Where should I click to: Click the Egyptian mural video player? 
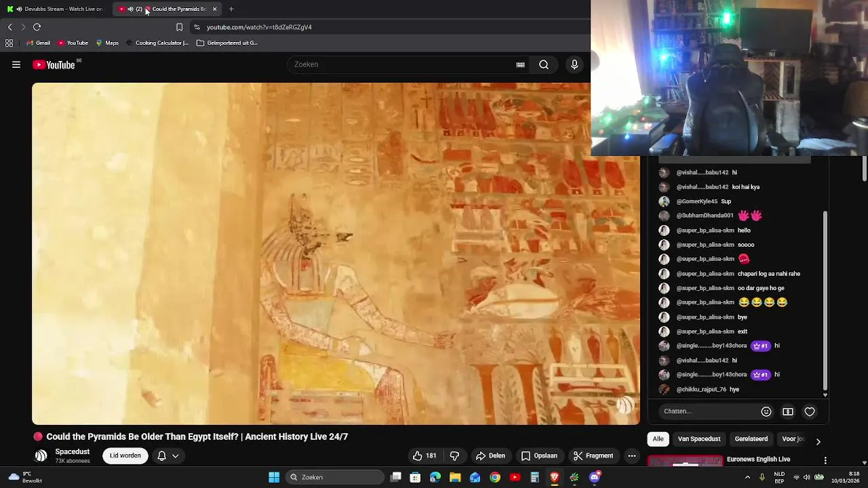[x=336, y=253]
